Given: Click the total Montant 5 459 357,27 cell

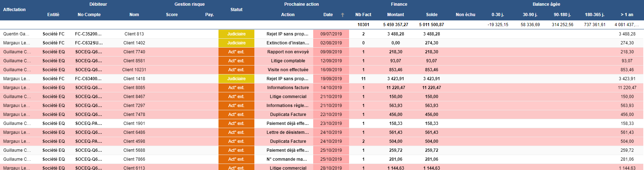Looking at the screenshot, I should coord(395,25).
